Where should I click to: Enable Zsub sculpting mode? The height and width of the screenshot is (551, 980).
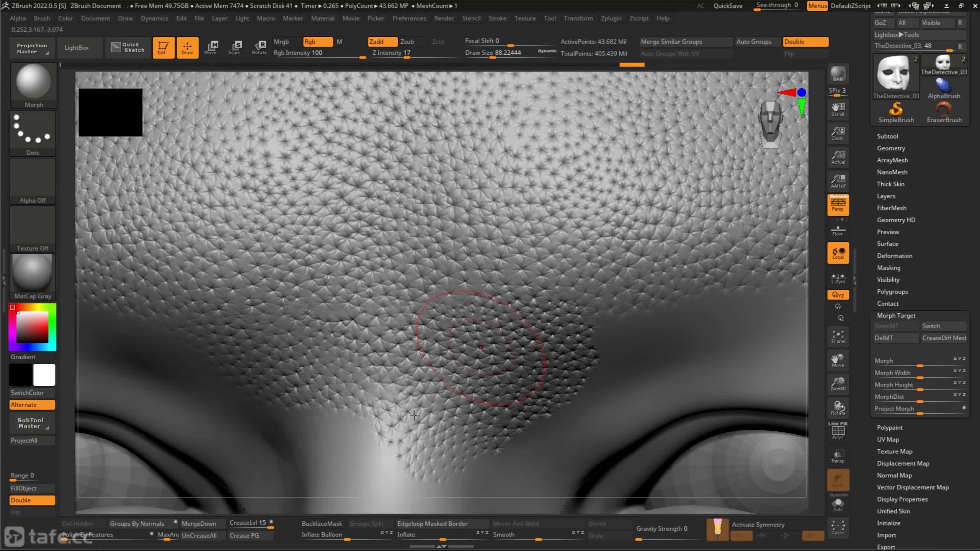407,41
